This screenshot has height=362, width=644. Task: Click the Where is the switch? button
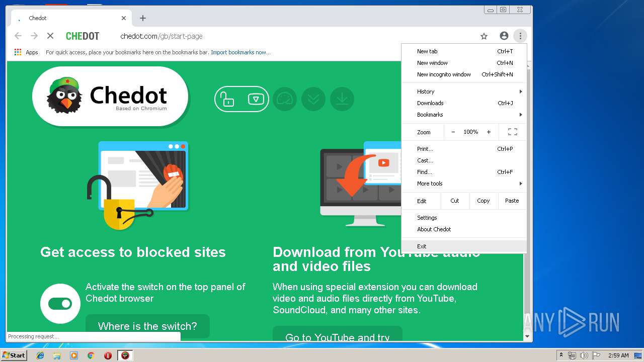(147, 326)
